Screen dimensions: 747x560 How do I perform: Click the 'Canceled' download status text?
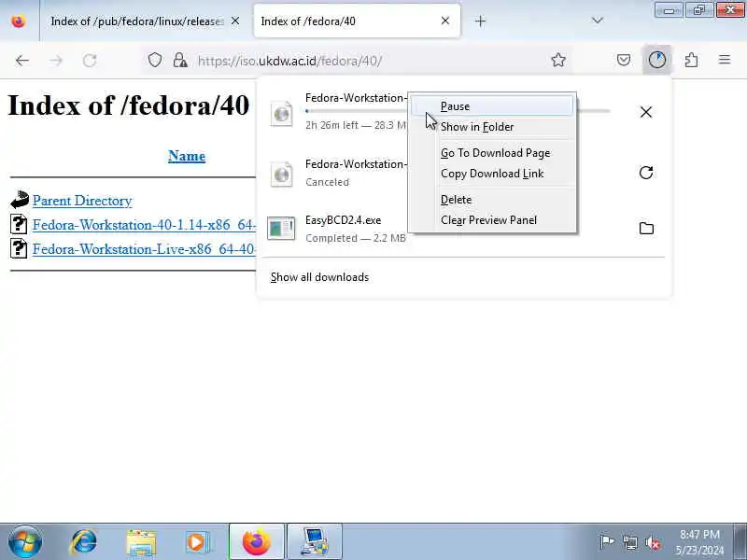point(327,182)
